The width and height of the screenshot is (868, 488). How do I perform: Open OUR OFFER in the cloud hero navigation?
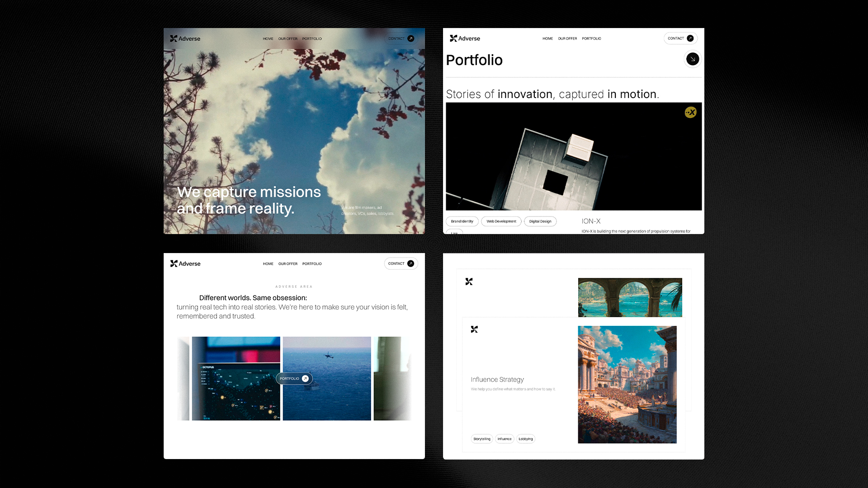288,39
